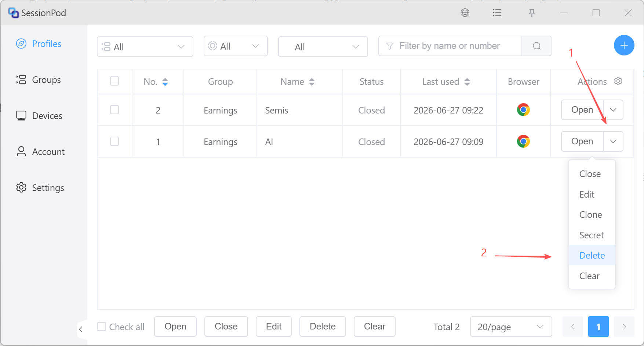
Task: Expand the third All filter dropdown
Action: point(323,47)
